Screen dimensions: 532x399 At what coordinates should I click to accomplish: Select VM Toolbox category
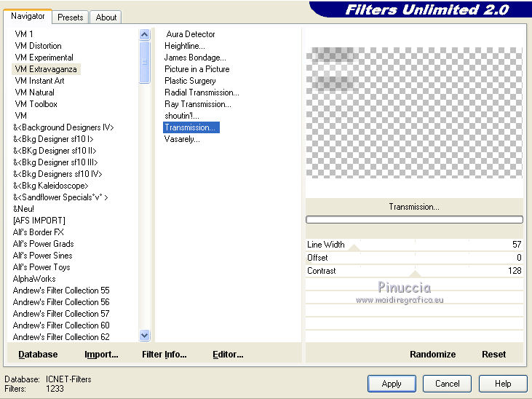coord(36,104)
